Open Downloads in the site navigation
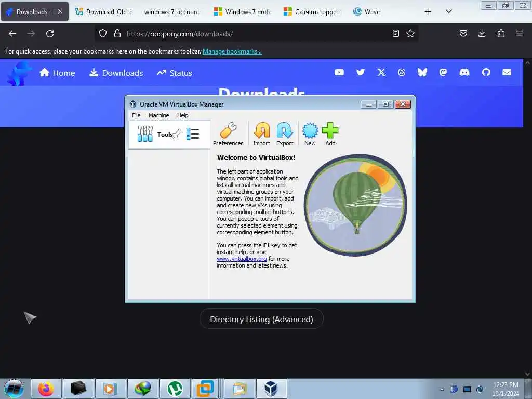Viewport: 532px width, 399px height. (116, 73)
